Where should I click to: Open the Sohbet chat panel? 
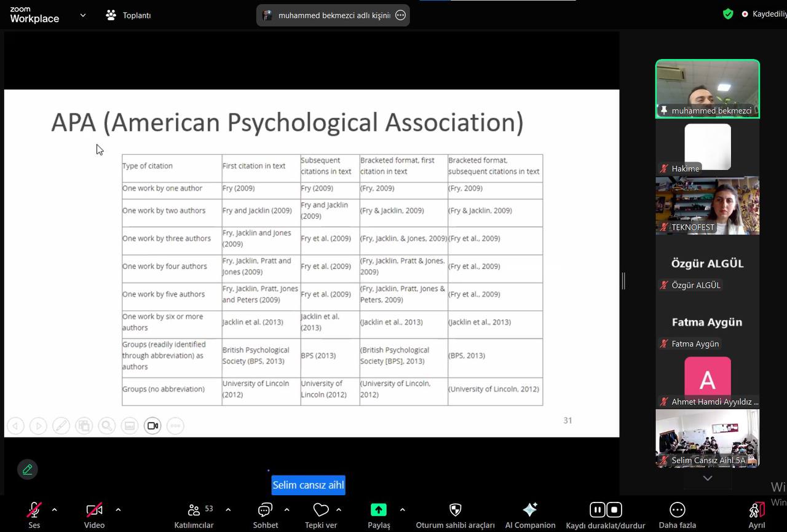point(265,510)
